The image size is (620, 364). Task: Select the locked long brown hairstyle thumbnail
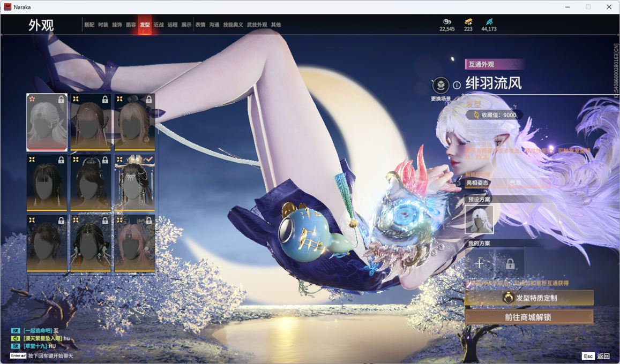click(91, 123)
